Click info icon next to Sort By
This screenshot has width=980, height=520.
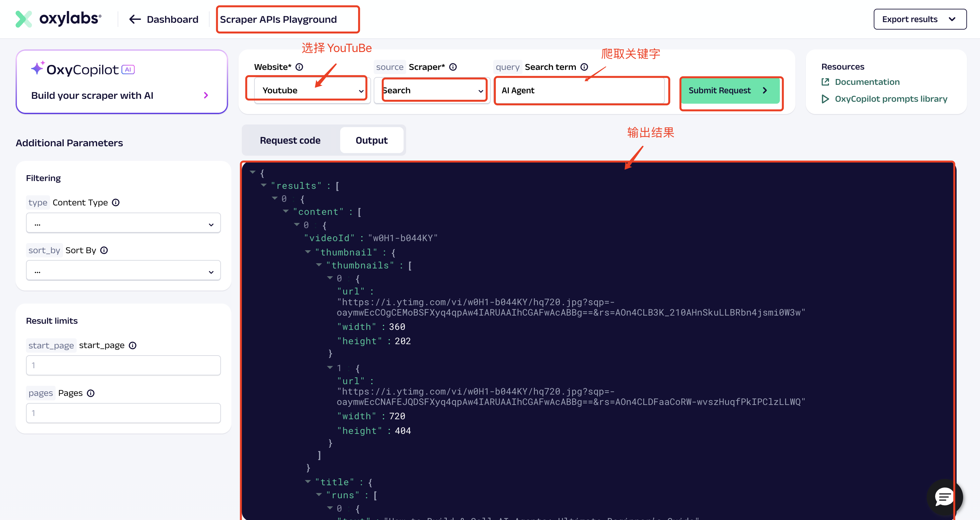[x=104, y=250]
